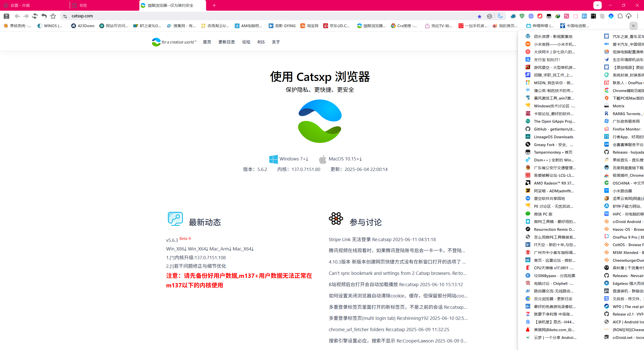Click the AdGuard green shield extension
Image resolution: width=644 pixels, height=350 pixels.
tap(522, 16)
